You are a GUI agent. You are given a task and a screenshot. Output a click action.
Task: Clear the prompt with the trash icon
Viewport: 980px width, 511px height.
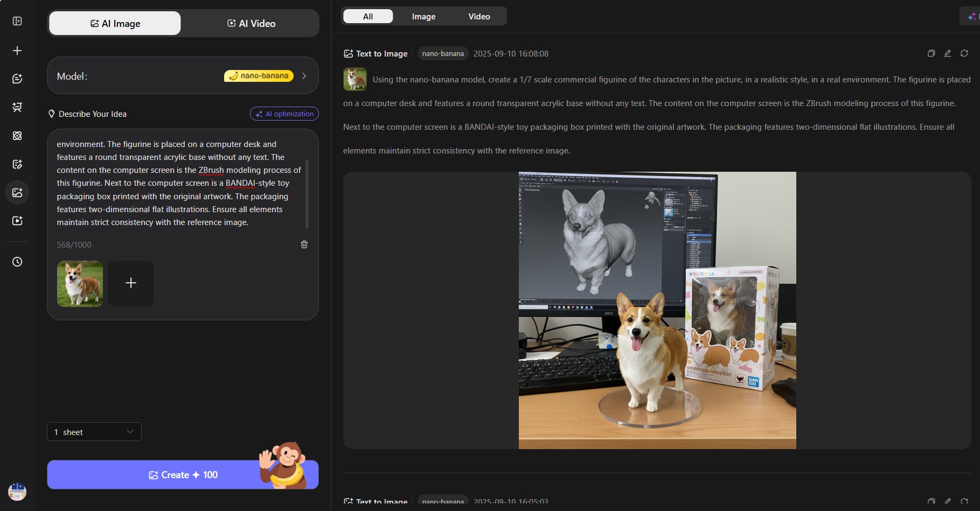(x=304, y=244)
